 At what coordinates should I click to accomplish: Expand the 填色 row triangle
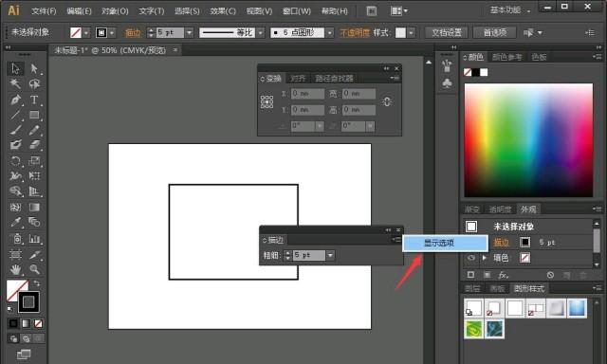(485, 258)
